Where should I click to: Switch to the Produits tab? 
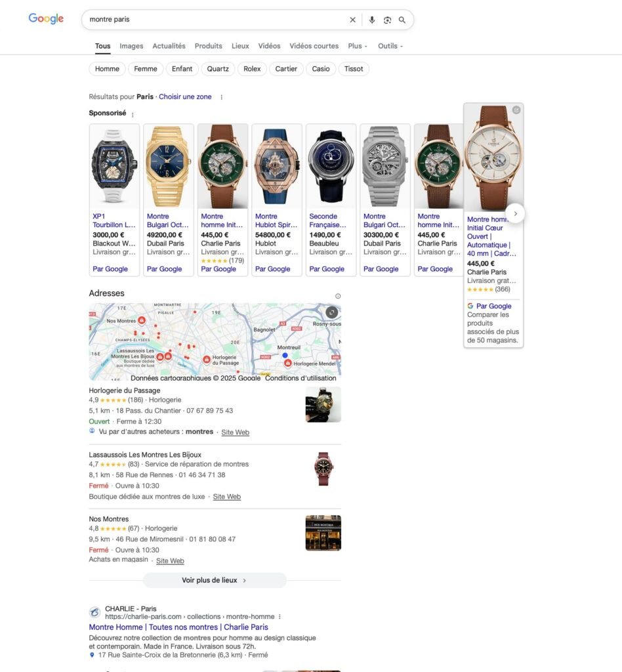pos(208,46)
